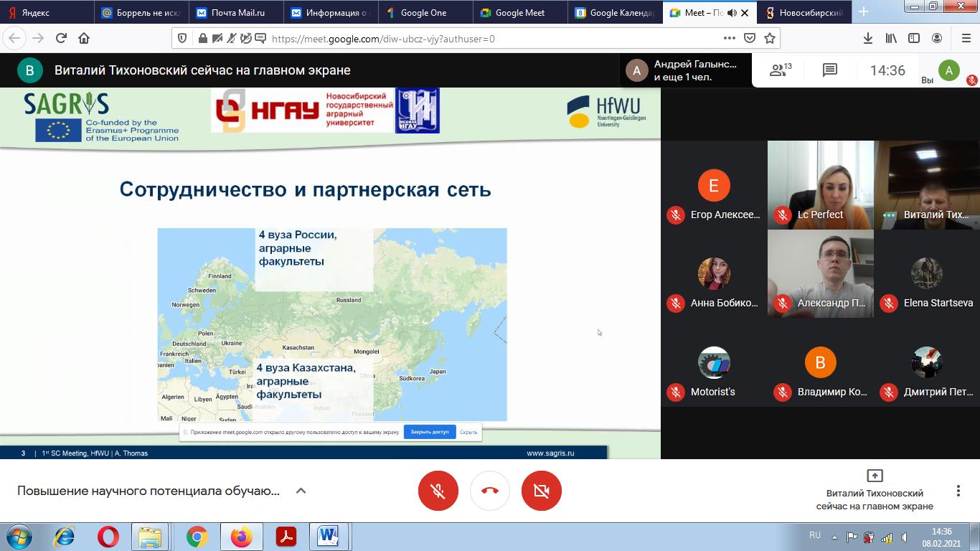Image resolution: width=980 pixels, height=551 pixels.
Task: Toggle the microphone mute button
Action: [x=438, y=491]
